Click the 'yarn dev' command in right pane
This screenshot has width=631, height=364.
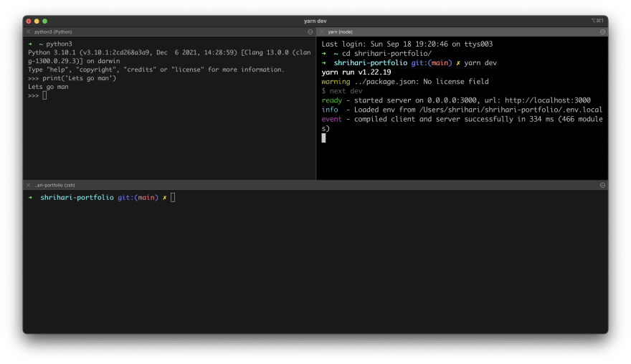coord(480,63)
